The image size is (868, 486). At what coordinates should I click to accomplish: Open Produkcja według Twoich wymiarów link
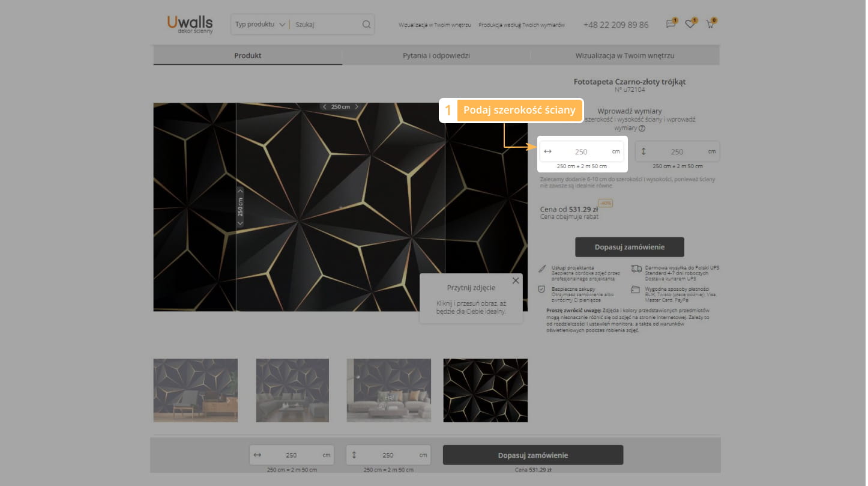[x=521, y=25]
